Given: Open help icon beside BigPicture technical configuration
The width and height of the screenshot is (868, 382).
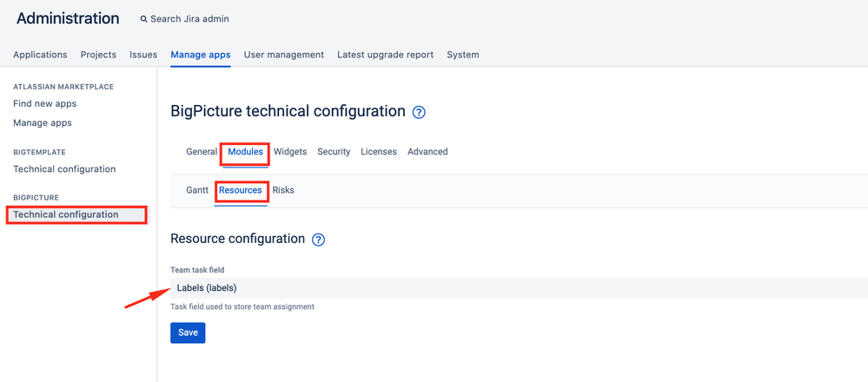Looking at the screenshot, I should (419, 113).
